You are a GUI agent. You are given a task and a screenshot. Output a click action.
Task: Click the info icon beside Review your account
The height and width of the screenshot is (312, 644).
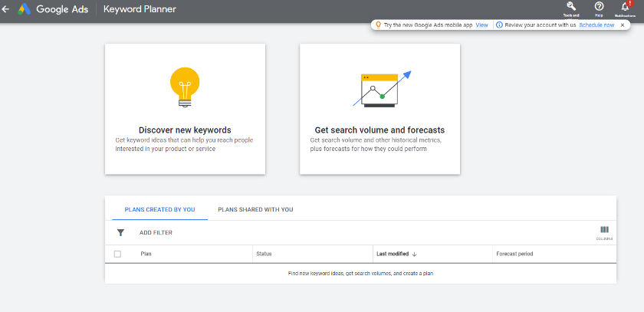pos(499,25)
